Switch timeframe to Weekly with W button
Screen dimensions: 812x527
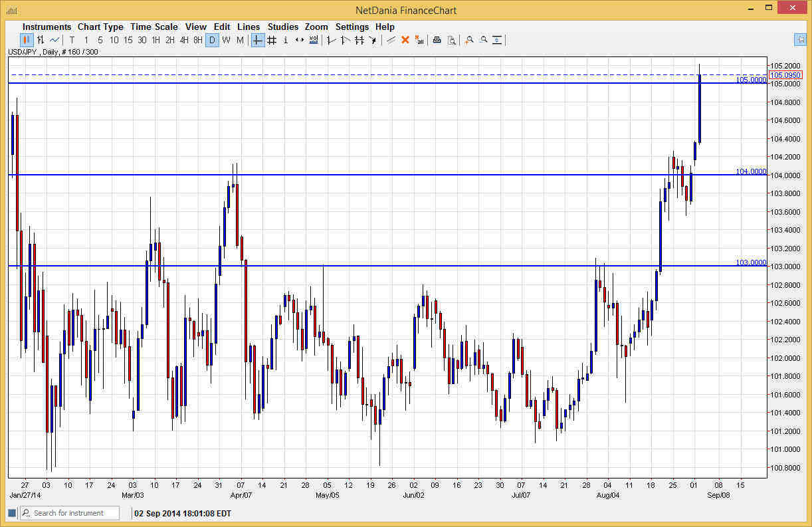[227, 40]
